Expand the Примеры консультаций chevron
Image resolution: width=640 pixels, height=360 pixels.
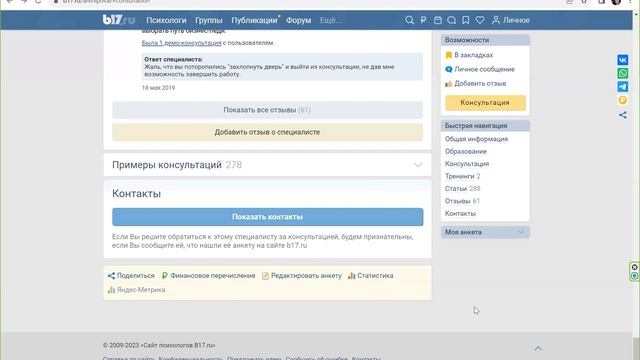point(418,165)
